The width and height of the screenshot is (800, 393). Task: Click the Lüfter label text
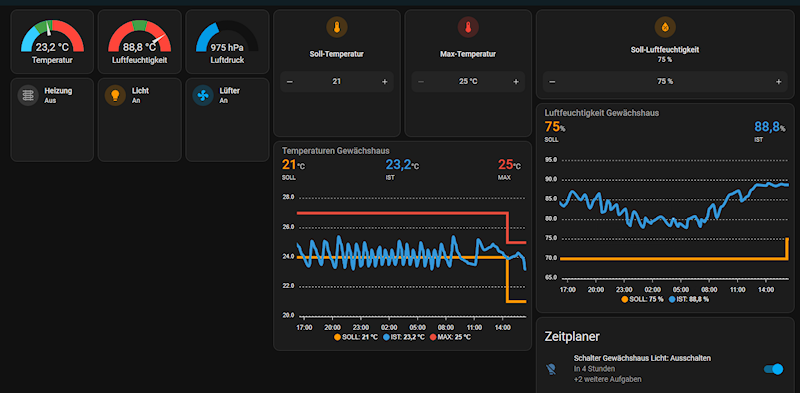230,91
